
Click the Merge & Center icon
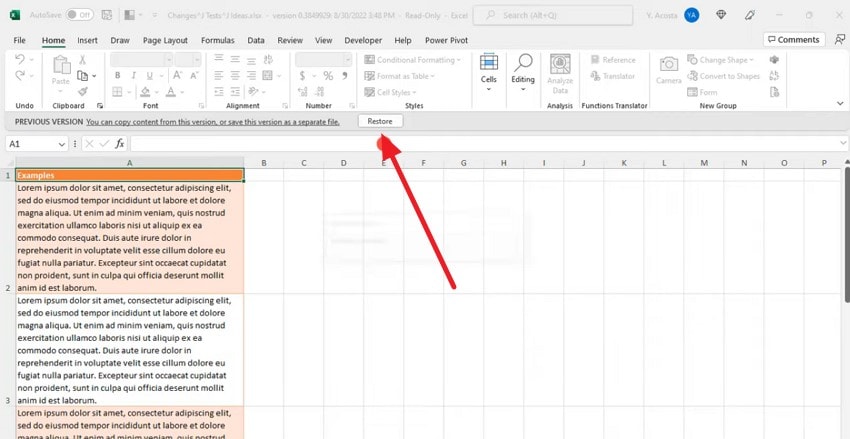tap(267, 76)
